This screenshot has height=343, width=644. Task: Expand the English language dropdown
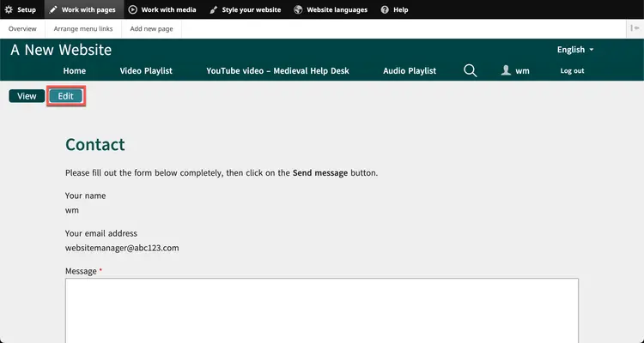[575, 50]
